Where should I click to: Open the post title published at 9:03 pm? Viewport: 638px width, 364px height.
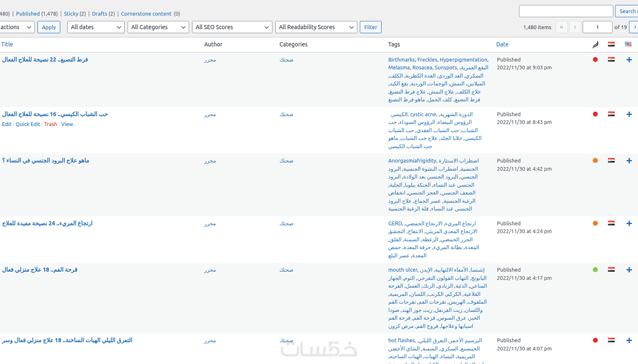click(45, 60)
